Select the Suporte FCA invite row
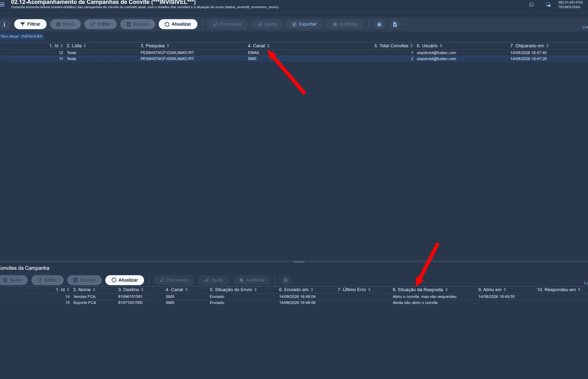 point(294,303)
